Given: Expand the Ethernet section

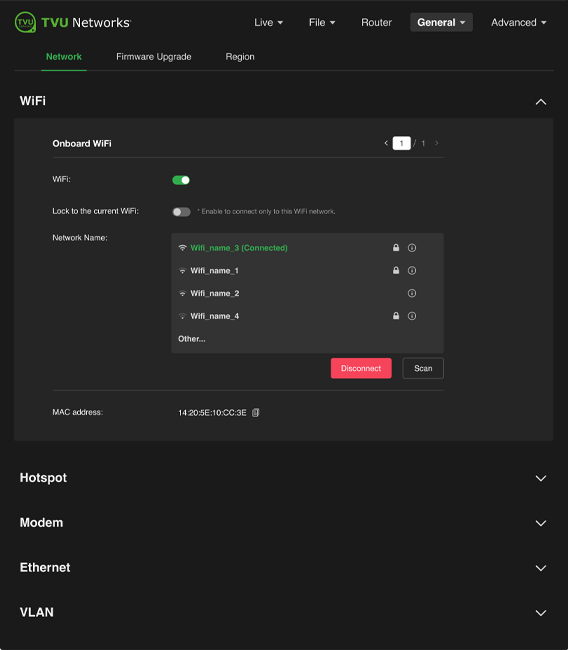Looking at the screenshot, I should click(541, 568).
